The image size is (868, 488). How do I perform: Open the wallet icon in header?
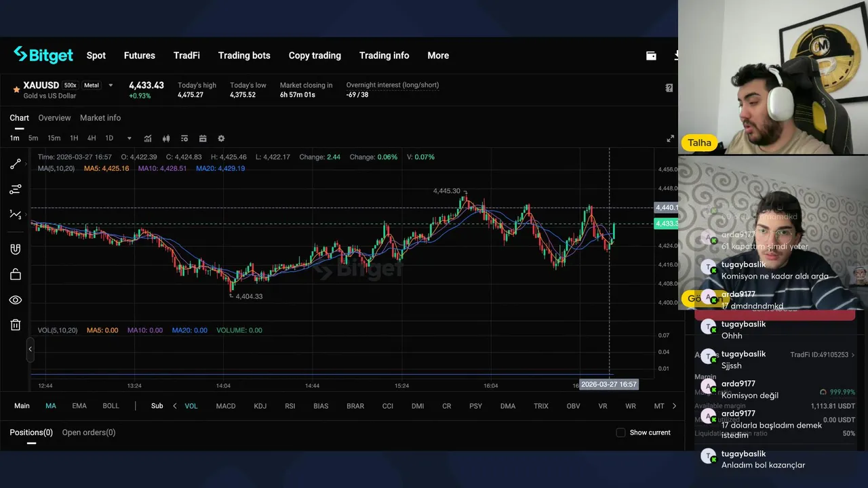(x=651, y=56)
